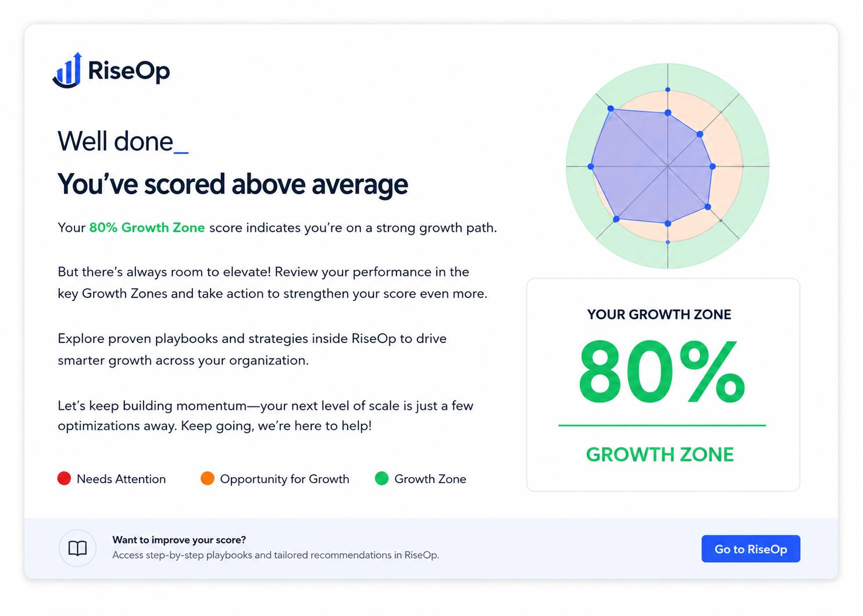Viewport: 863px width, 616px height.
Task: Open RiseOp via the Go to RiseOp button
Action: click(x=751, y=549)
